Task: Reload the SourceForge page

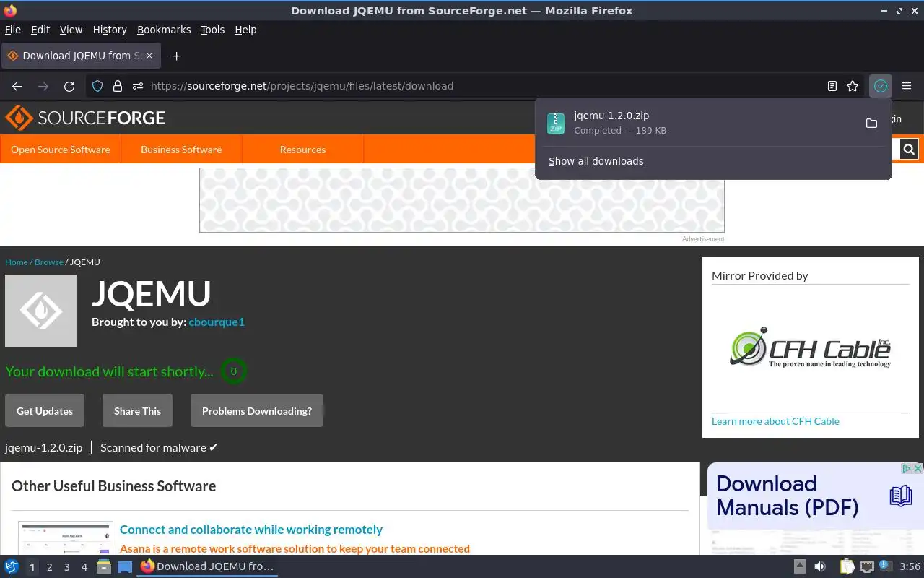Action: 69,86
